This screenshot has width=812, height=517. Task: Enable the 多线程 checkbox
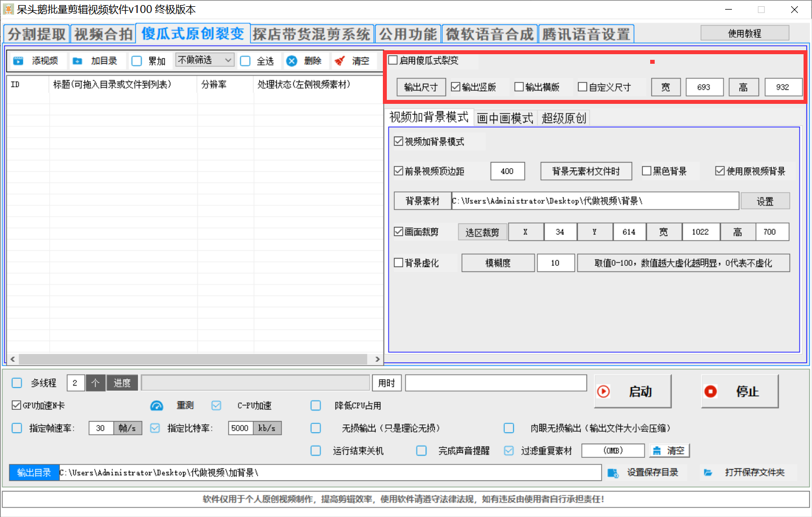point(17,383)
